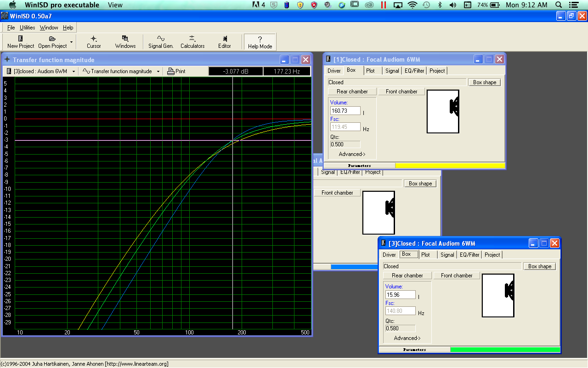Open EQ/Filter tab in [3]Closed window

tap(469, 255)
